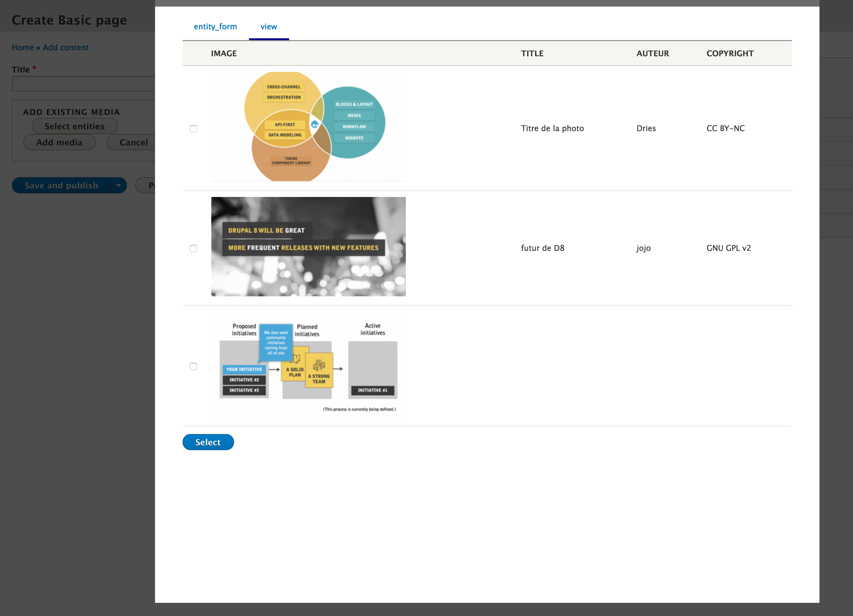Click the IMAGE column header icon
Screen dimensions: 853x616
224,52
